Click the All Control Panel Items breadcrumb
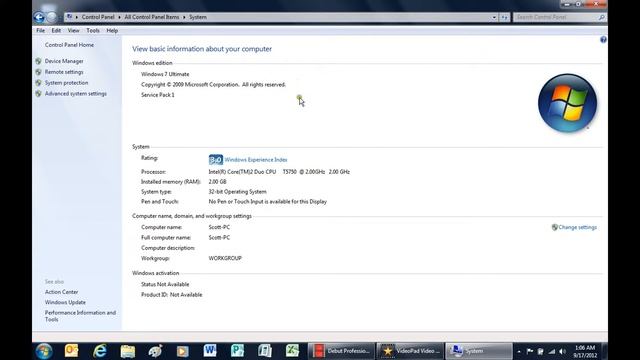Screen dimensions: 640x360 click(152, 17)
